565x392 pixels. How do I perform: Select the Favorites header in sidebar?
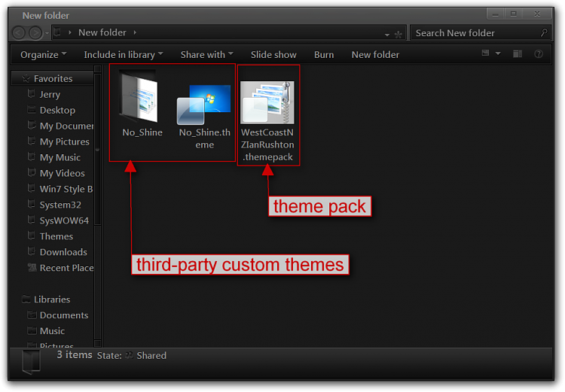pyautogui.click(x=53, y=78)
